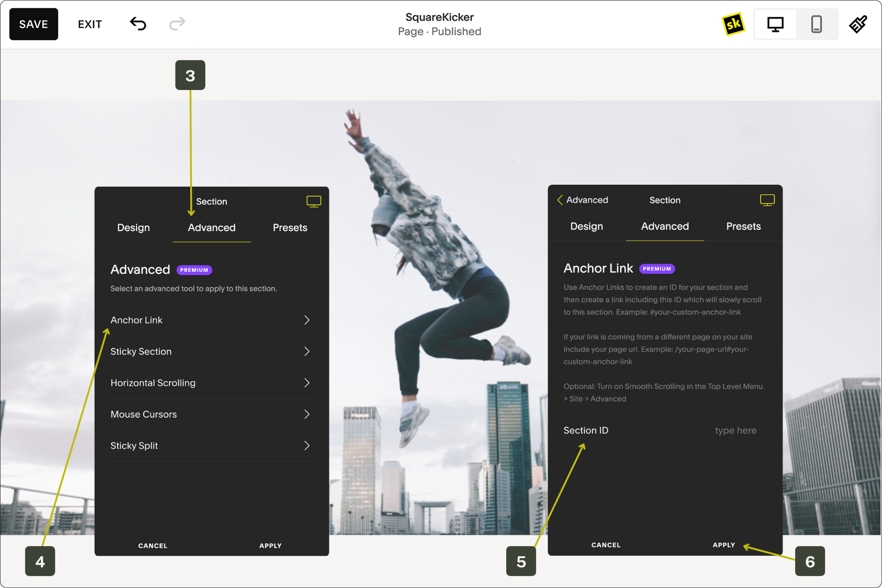Select the Sticky Section row text

tap(141, 351)
